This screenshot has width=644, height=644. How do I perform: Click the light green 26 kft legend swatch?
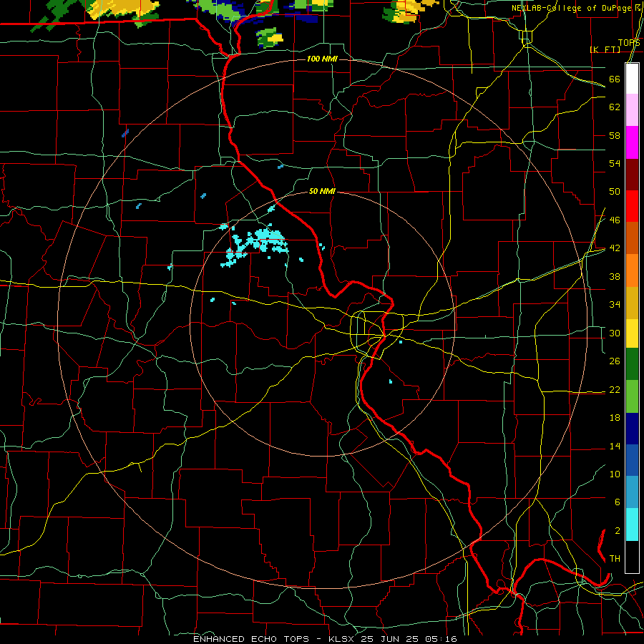click(632, 396)
